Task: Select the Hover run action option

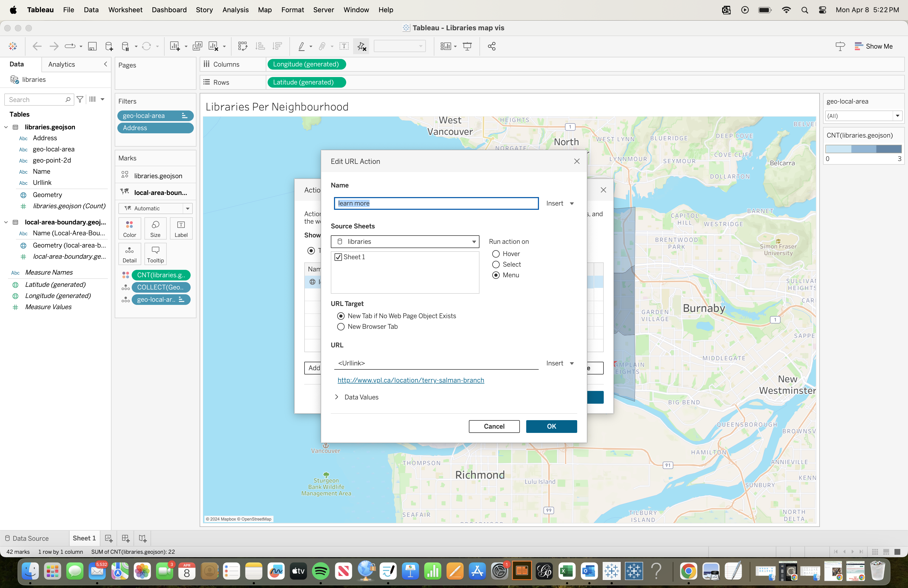Action: pyautogui.click(x=496, y=254)
